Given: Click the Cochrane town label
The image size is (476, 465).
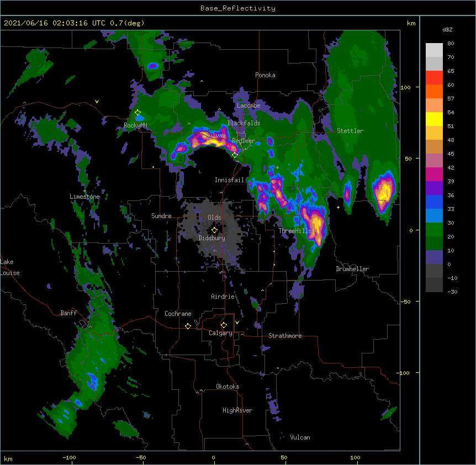Looking at the screenshot, I should point(178,314).
